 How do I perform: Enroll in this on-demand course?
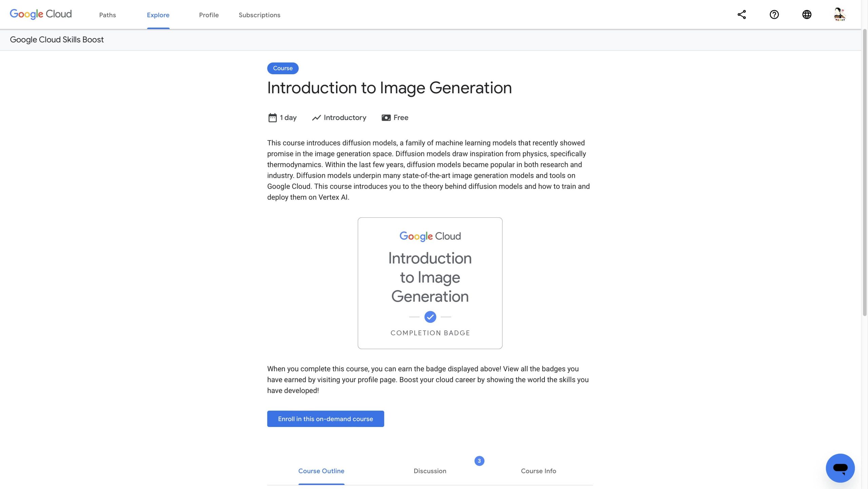325,419
